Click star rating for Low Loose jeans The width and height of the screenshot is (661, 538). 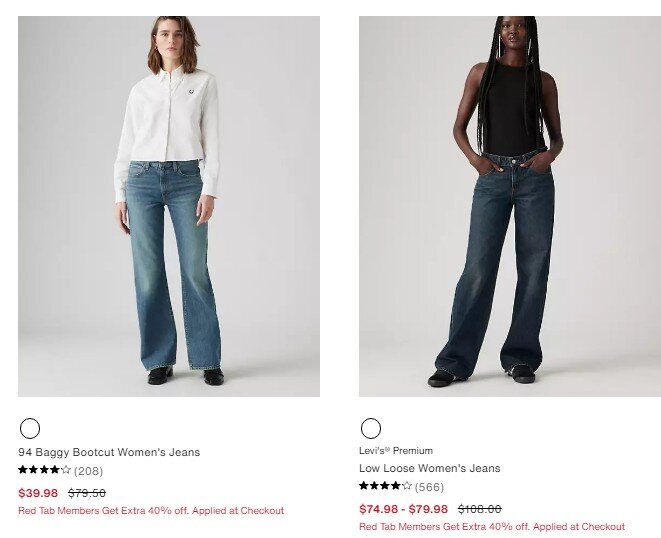pos(385,486)
